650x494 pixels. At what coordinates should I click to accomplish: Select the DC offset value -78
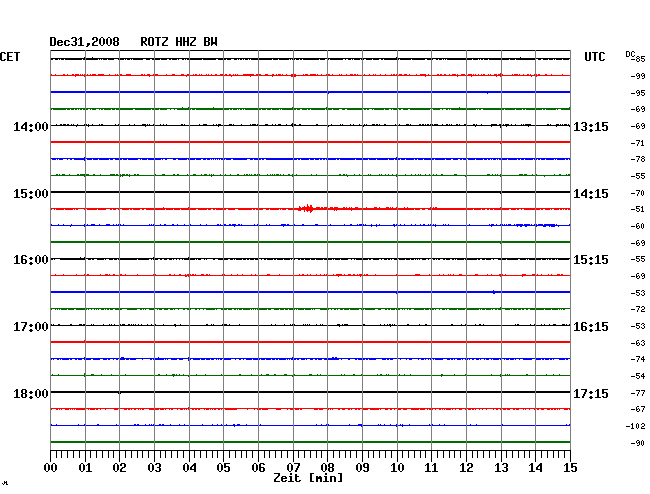(638, 159)
